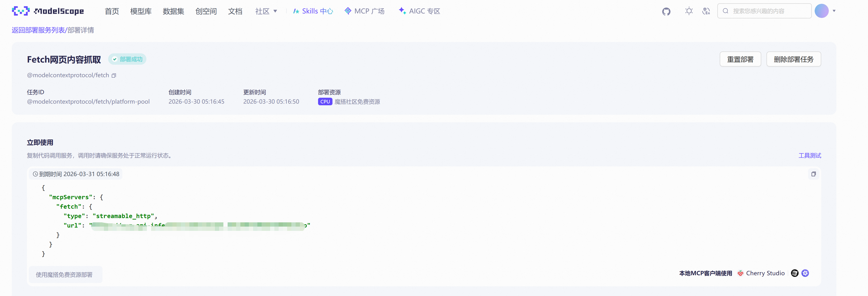Click the 重置部署 button

click(x=740, y=59)
